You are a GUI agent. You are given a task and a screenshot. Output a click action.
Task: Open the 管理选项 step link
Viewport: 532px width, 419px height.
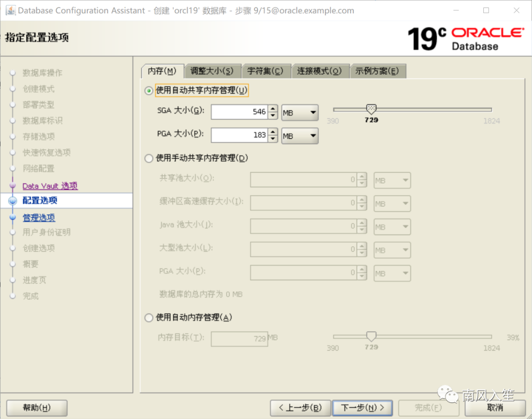pyautogui.click(x=39, y=217)
